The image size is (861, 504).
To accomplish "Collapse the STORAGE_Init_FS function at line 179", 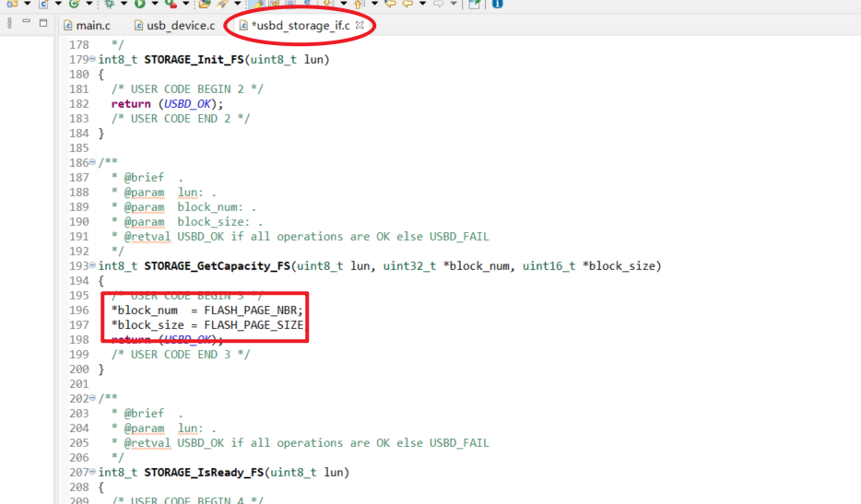I will (93, 59).
